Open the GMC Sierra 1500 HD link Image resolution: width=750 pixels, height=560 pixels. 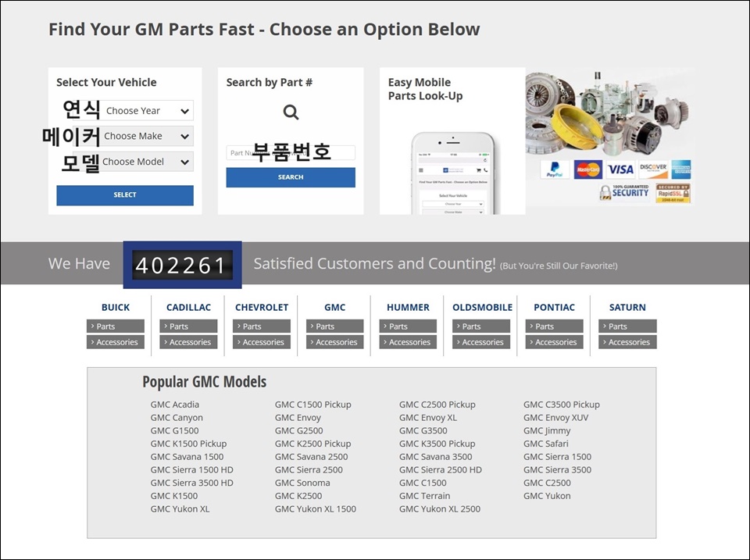click(192, 469)
